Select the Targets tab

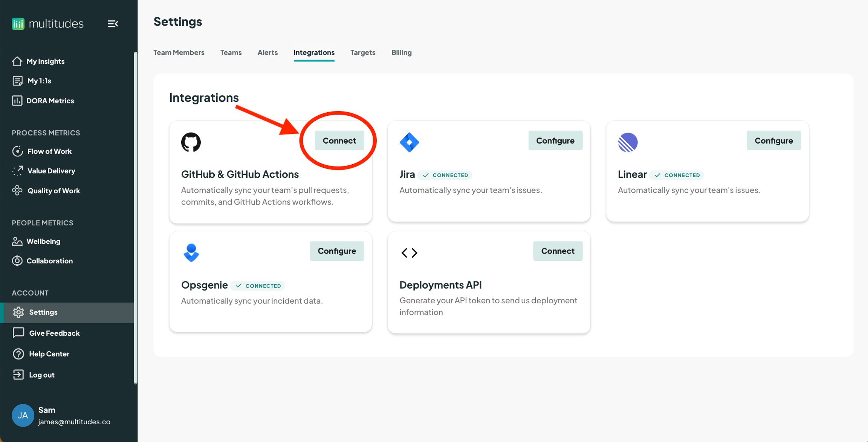pos(362,52)
